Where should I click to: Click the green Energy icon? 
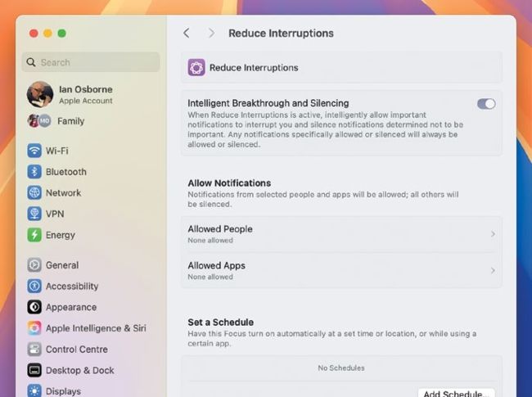tap(34, 235)
